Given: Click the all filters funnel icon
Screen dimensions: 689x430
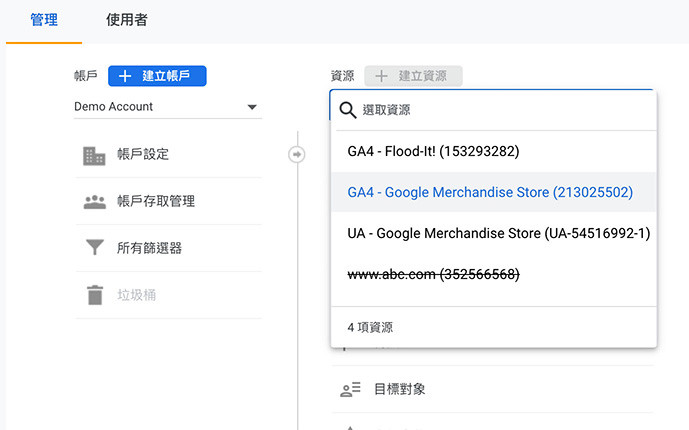Looking at the screenshot, I should click(x=94, y=248).
